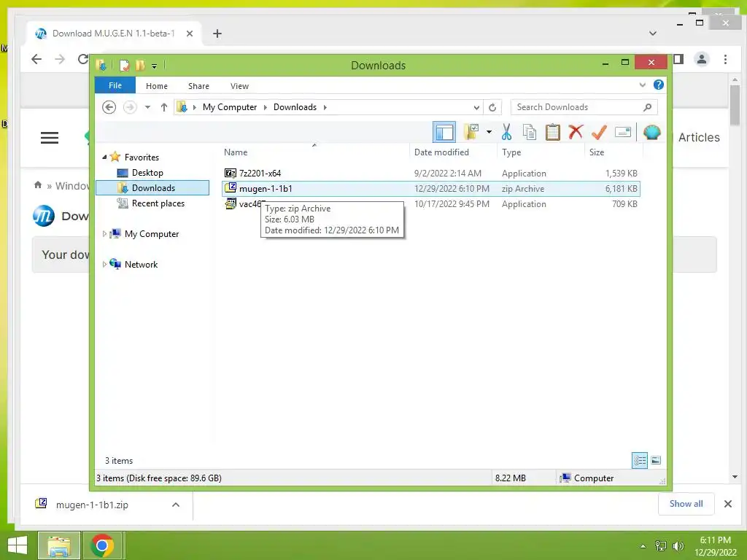
Task: Switch to the View ribbon tab
Action: [239, 86]
